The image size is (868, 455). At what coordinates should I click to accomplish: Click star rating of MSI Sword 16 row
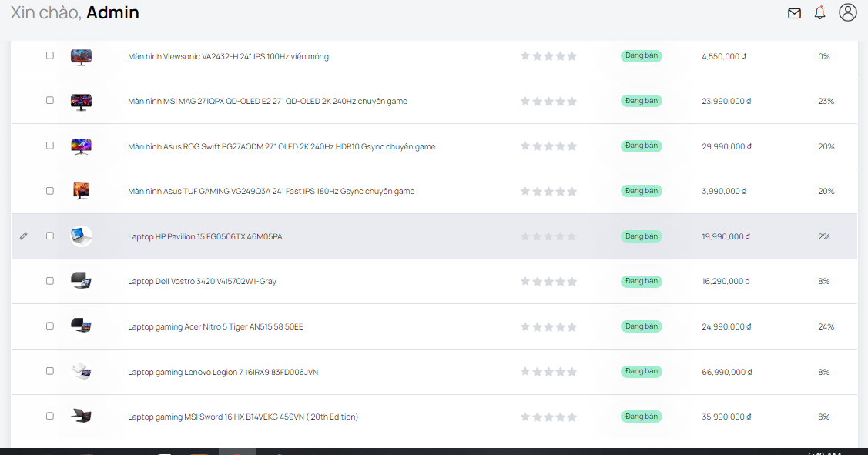[x=548, y=417]
